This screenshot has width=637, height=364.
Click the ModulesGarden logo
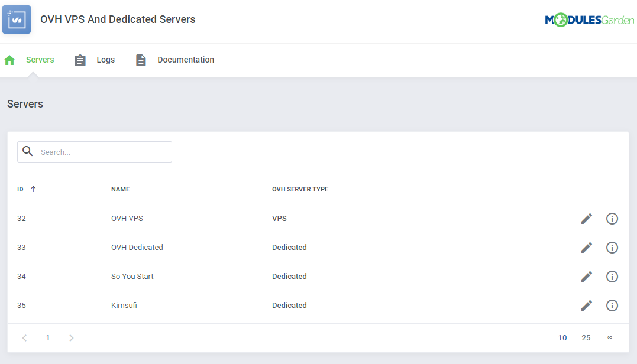pos(589,20)
